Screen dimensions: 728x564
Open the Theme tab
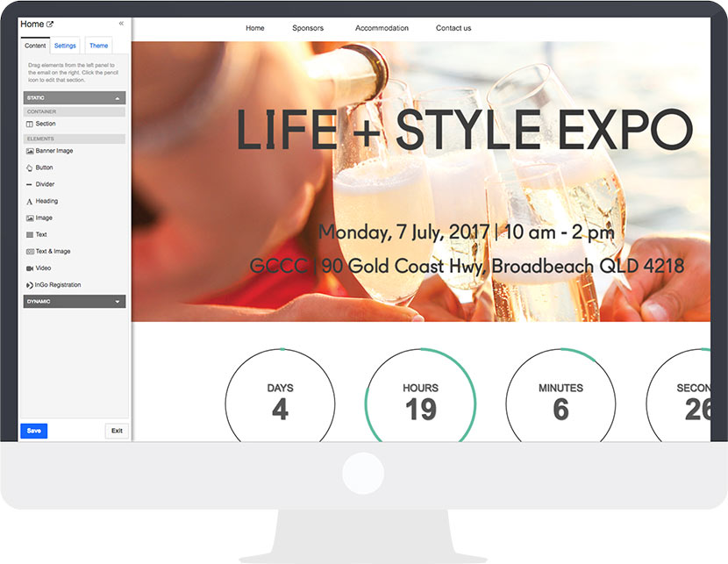[98, 46]
